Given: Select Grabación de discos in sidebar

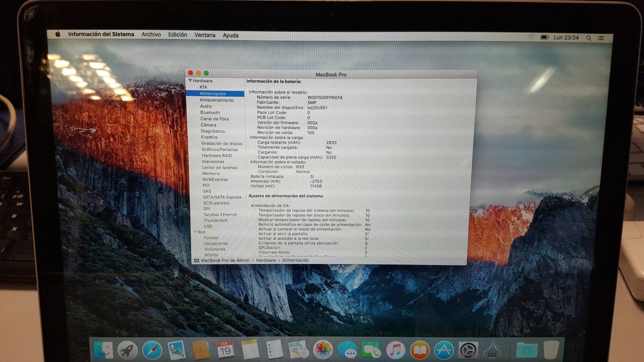Looking at the screenshot, I should [x=222, y=144].
